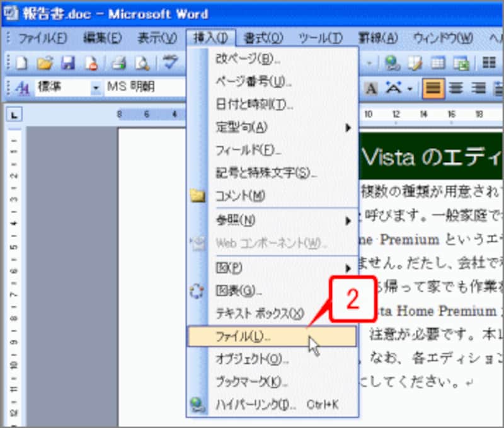
Task: Open the 標準 style dropdown
Action: pos(96,89)
